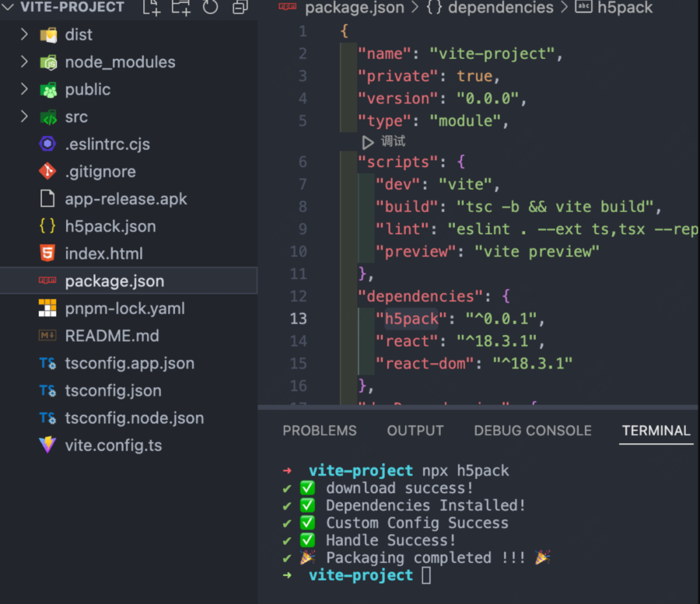The width and height of the screenshot is (700, 604).
Task: Click the HTML5 icon beside index.html
Action: [x=48, y=253]
